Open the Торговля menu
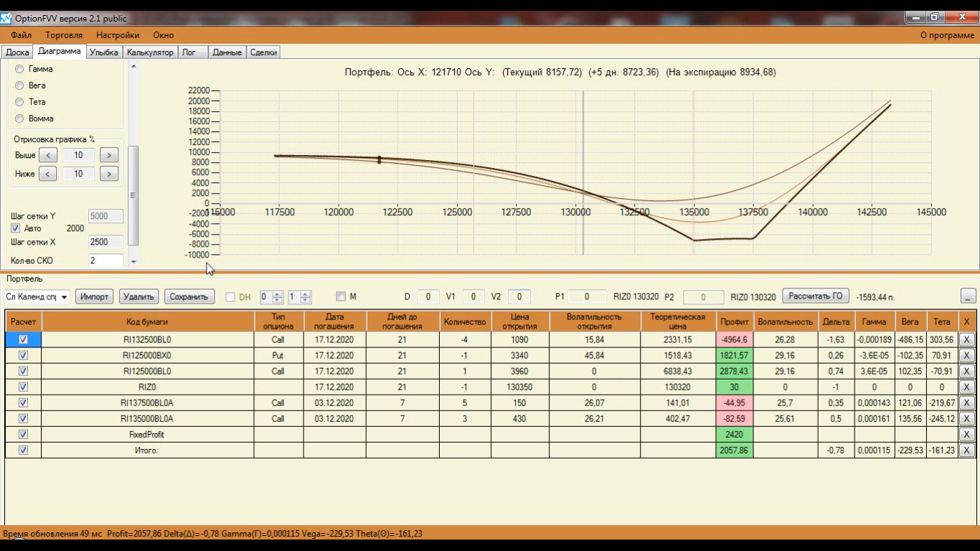The image size is (980, 551). tap(64, 35)
